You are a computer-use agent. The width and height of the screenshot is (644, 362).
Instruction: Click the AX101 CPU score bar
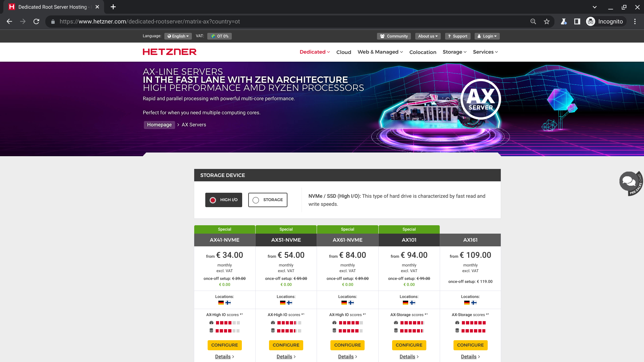[x=412, y=323]
